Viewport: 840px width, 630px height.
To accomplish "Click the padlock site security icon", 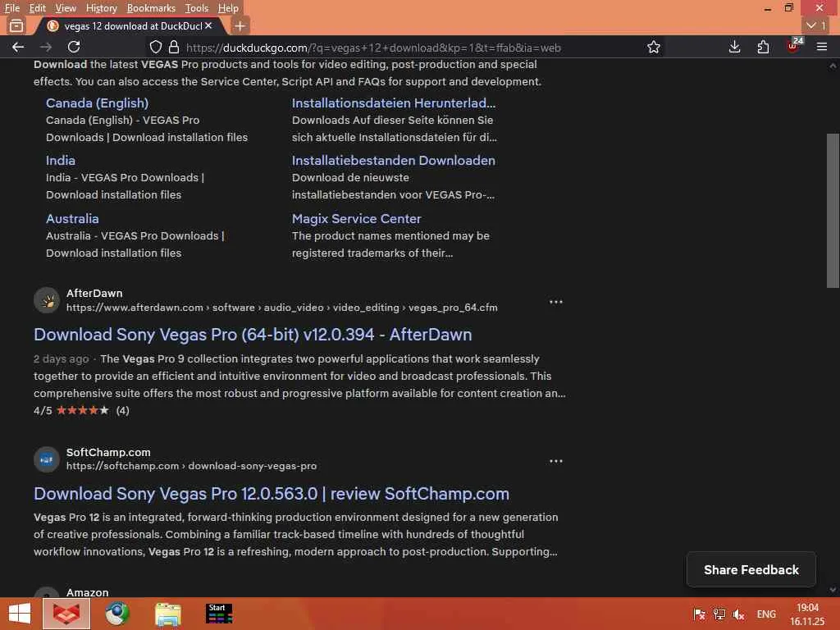I will click(x=174, y=47).
